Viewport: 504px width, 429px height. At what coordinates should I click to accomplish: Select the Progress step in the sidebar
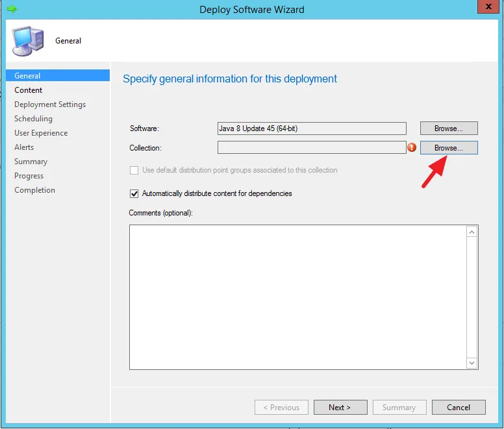(29, 176)
